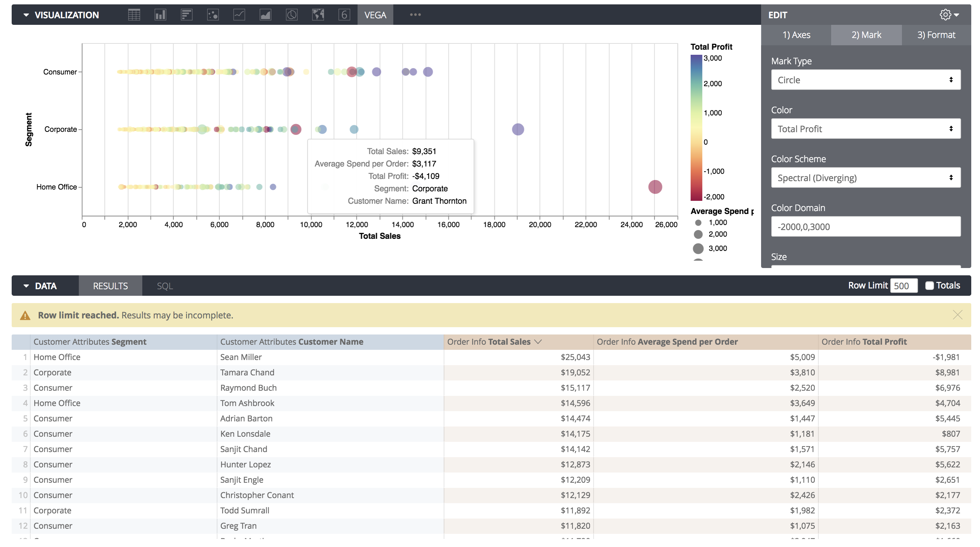This screenshot has height=547, width=980.
Task: Select the scatterplot visualization icon
Action: pyautogui.click(x=213, y=15)
